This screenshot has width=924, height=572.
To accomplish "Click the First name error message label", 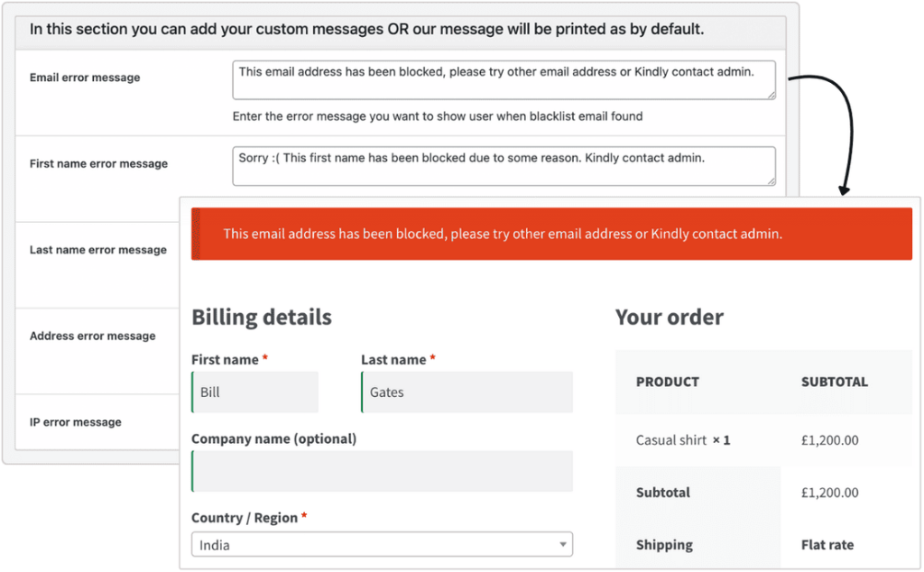I will (x=98, y=164).
